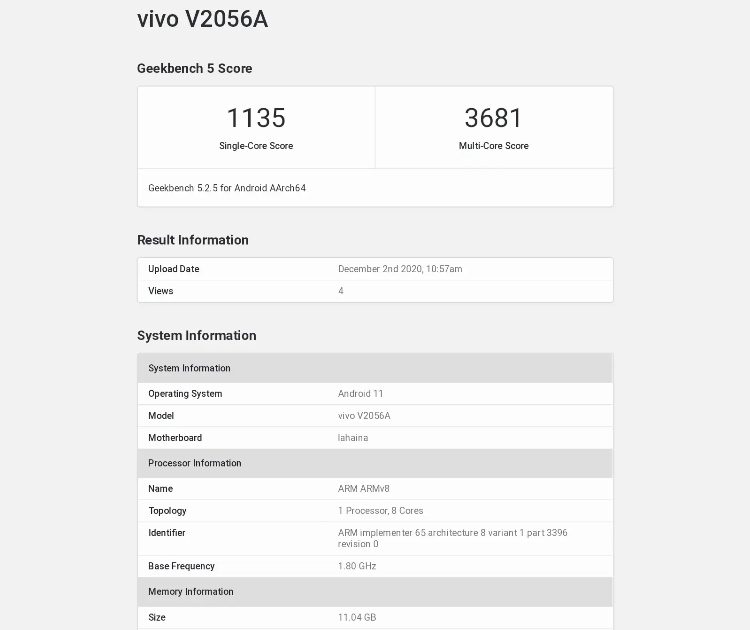750x630 pixels.
Task: Click the 1 Processor, 8 Cores topology value
Action: coord(381,511)
